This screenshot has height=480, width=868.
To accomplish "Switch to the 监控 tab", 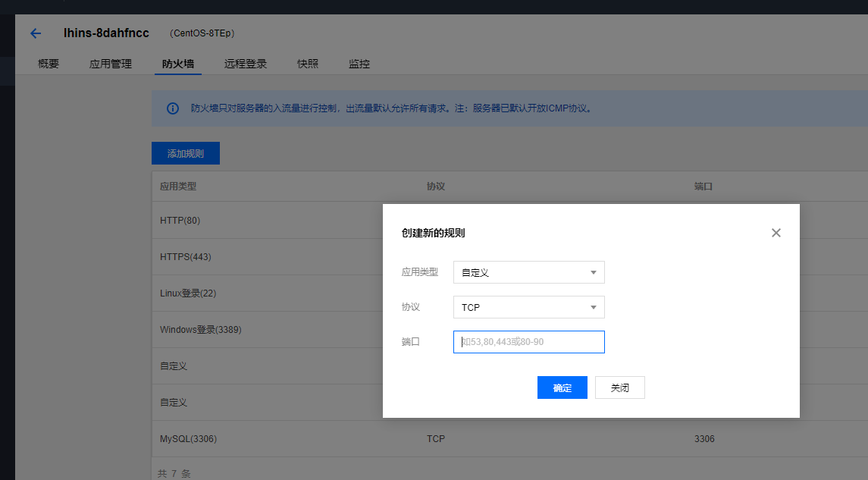I will 359,64.
